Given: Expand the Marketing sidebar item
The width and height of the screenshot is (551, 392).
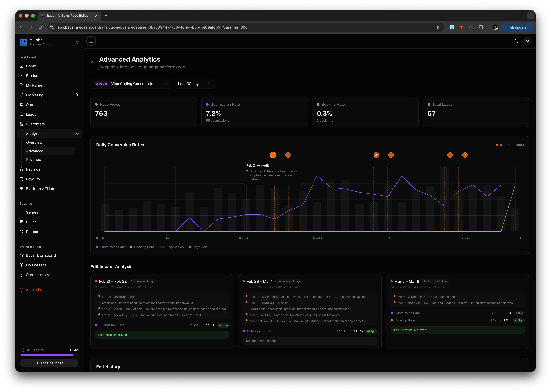Looking at the screenshot, I should coord(77,95).
